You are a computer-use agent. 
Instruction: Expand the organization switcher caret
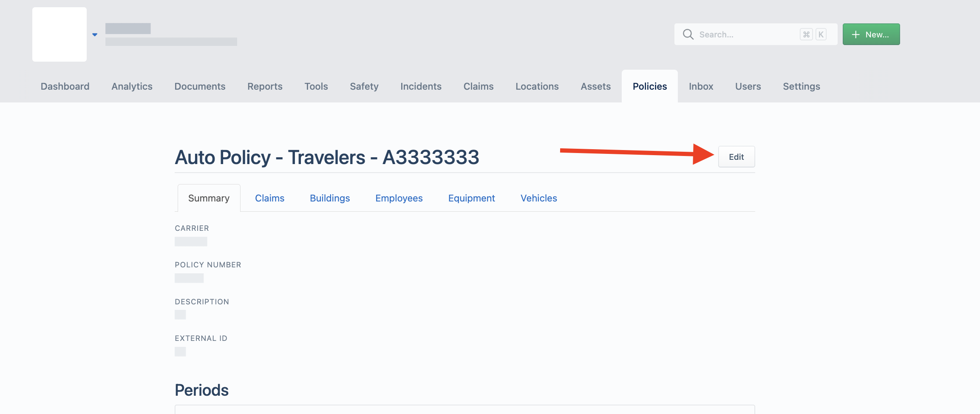[95, 35]
